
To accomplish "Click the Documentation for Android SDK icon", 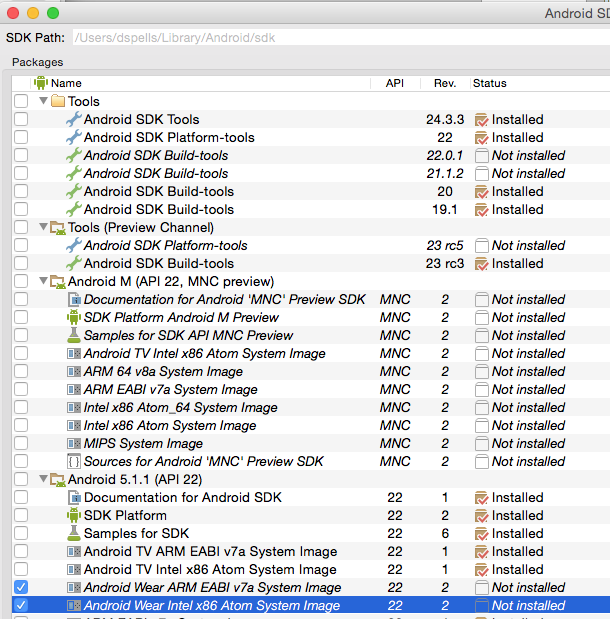I will [74, 497].
